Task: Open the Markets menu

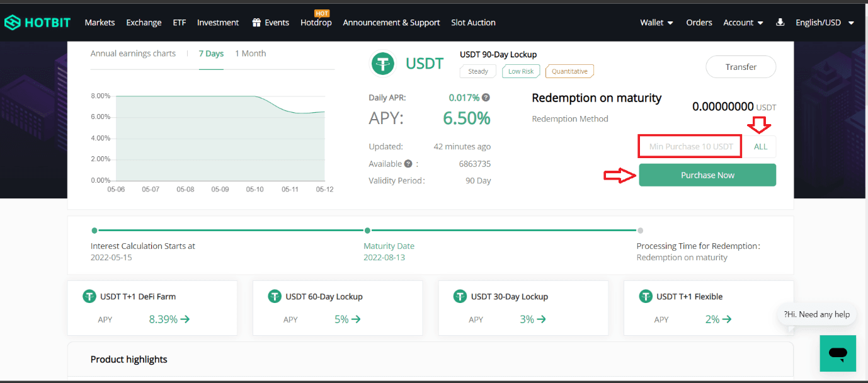Action: (100, 23)
